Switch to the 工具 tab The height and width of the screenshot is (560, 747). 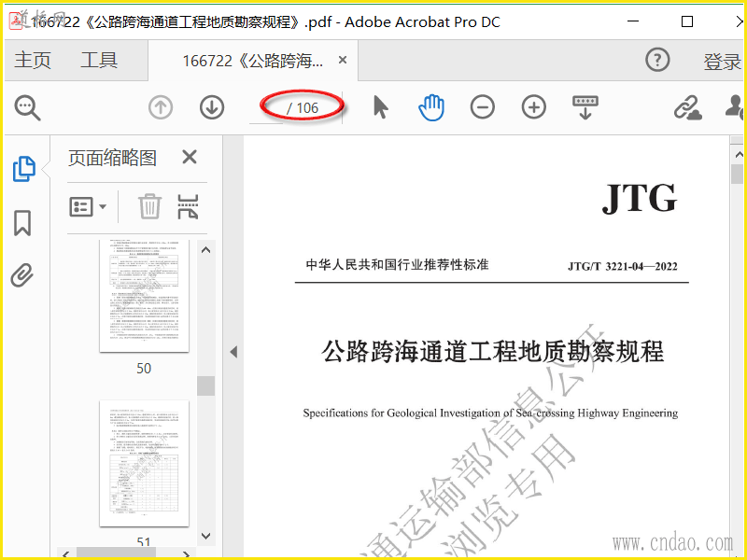[99, 61]
